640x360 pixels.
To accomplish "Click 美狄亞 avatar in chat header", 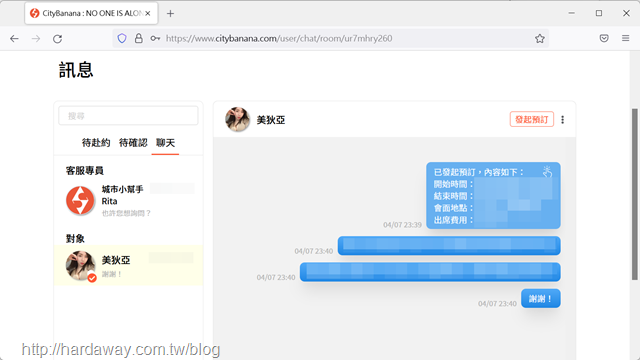I will [238, 119].
